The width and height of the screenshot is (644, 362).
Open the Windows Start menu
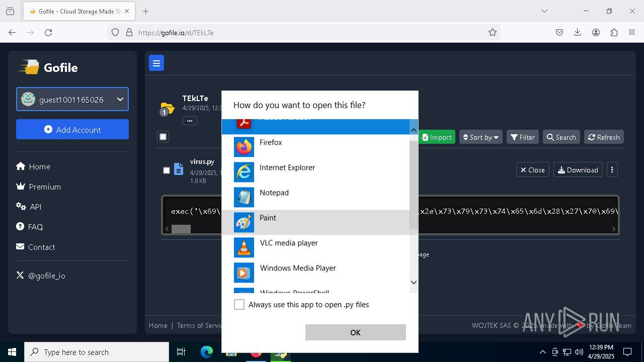coord(12,352)
